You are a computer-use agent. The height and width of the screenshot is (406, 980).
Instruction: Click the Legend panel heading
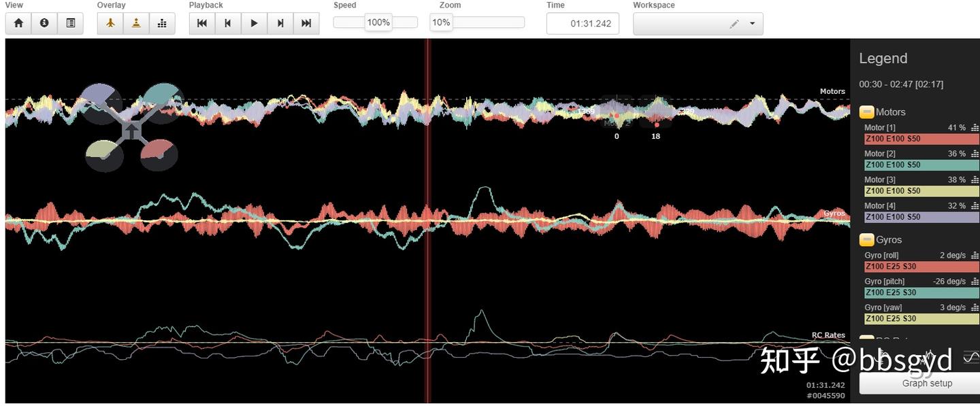pos(883,58)
